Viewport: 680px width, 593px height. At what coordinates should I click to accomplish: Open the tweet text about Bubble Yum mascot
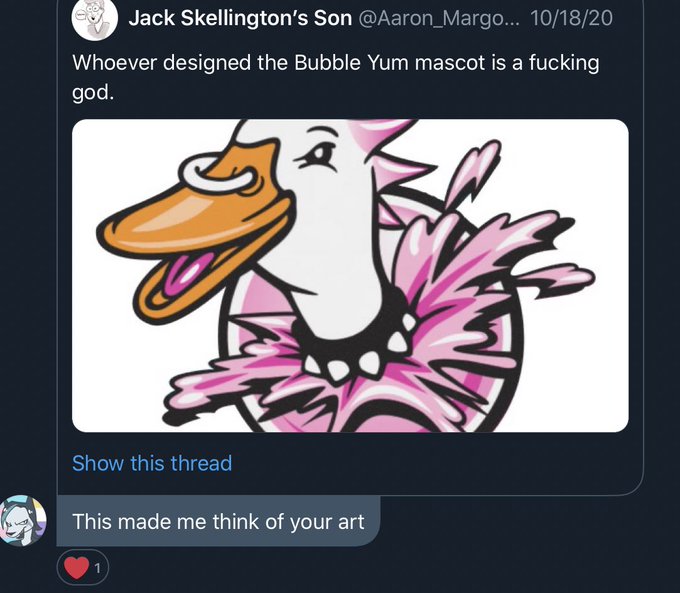point(336,77)
